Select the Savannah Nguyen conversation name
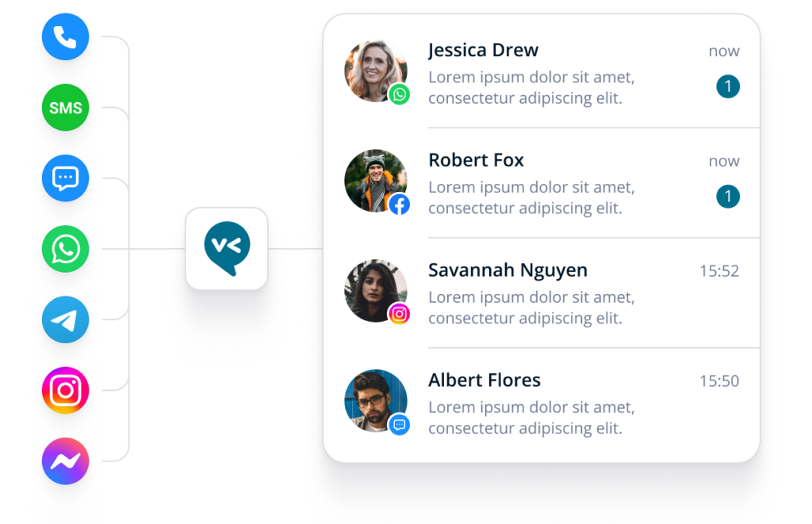 pyautogui.click(x=508, y=270)
